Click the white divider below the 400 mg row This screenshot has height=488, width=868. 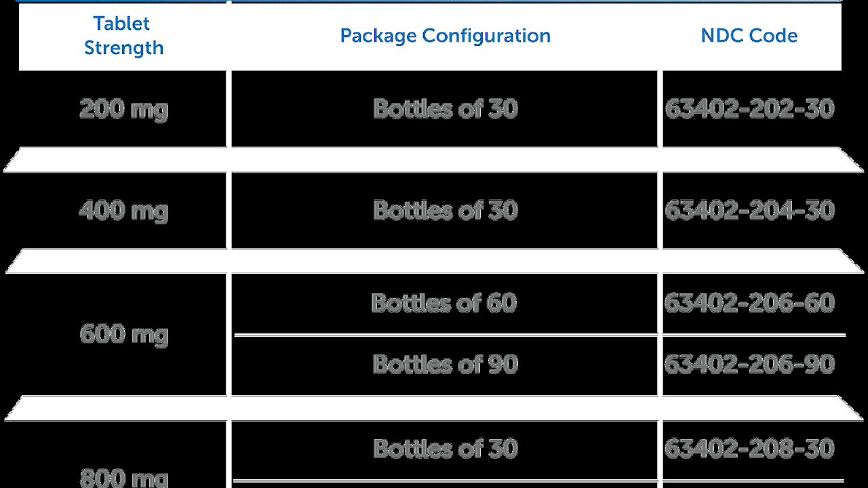point(434,262)
